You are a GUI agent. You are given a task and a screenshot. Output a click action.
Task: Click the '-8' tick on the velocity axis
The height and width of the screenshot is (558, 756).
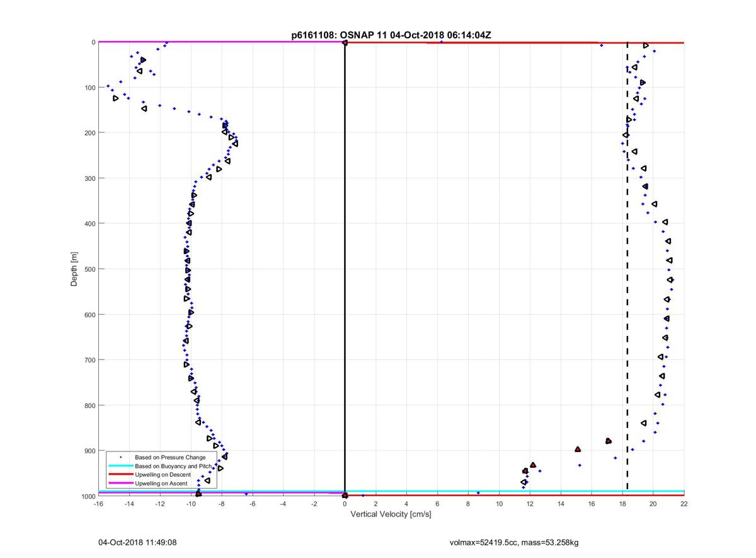pos(222,504)
